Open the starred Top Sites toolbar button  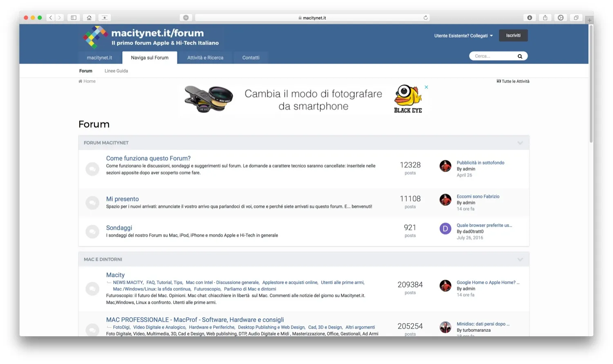105,18
